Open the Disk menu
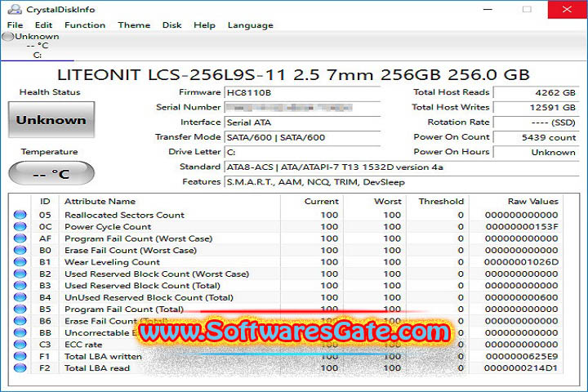Screen dimensions: 588x392 tap(171, 25)
